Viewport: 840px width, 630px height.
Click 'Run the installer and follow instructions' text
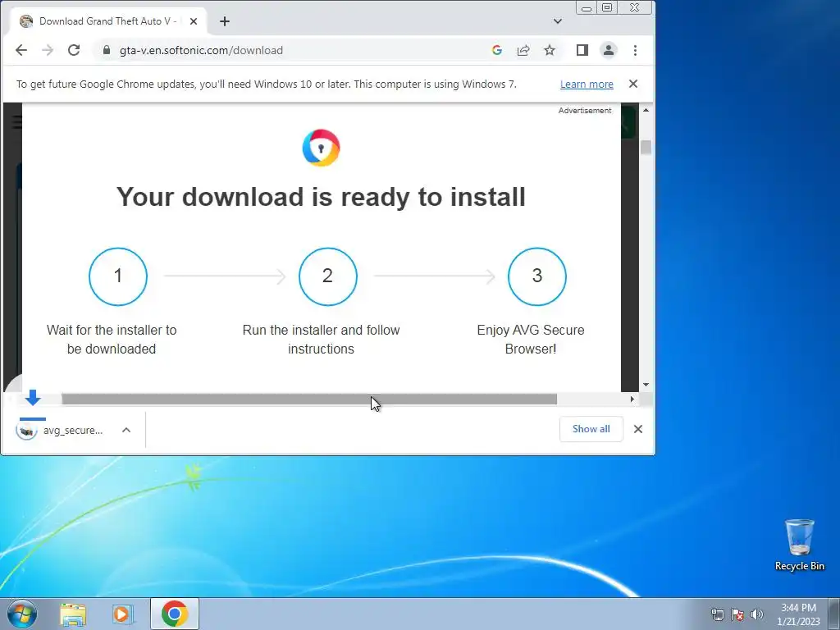tap(321, 339)
